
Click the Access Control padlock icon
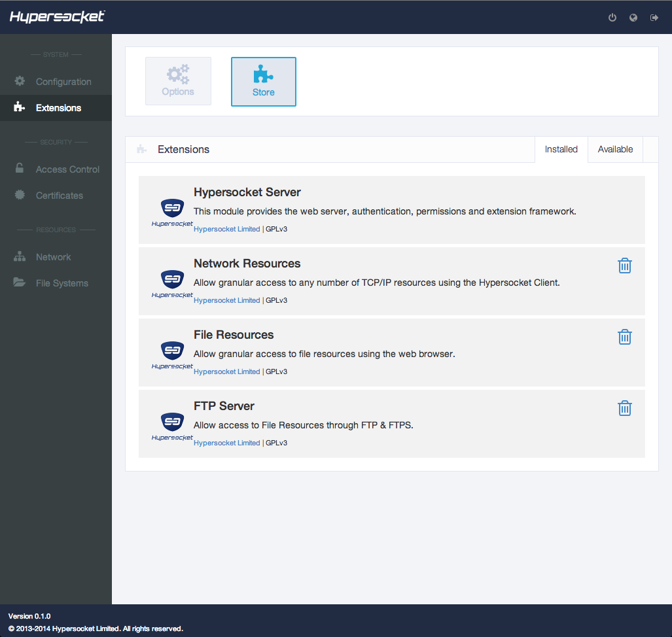click(19, 168)
